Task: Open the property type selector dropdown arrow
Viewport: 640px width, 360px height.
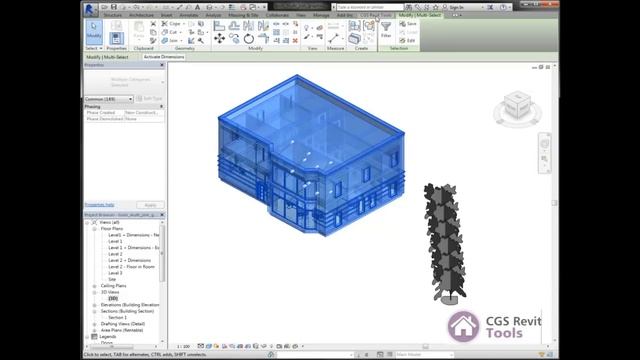Action: tap(163, 82)
